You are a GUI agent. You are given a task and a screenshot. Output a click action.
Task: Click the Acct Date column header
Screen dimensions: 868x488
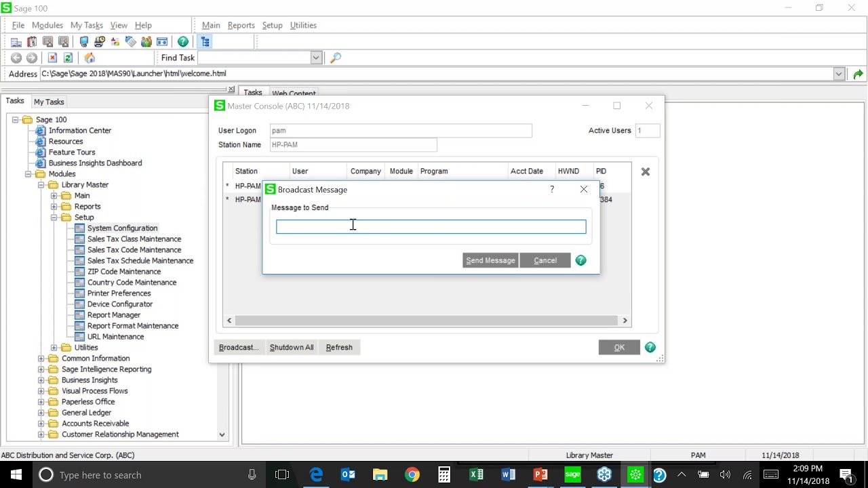[531, 171]
